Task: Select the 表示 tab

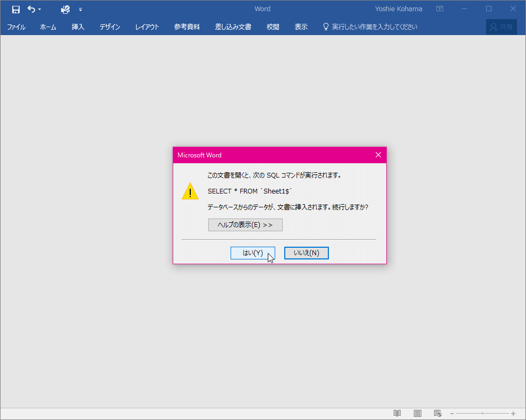Action: (x=301, y=27)
